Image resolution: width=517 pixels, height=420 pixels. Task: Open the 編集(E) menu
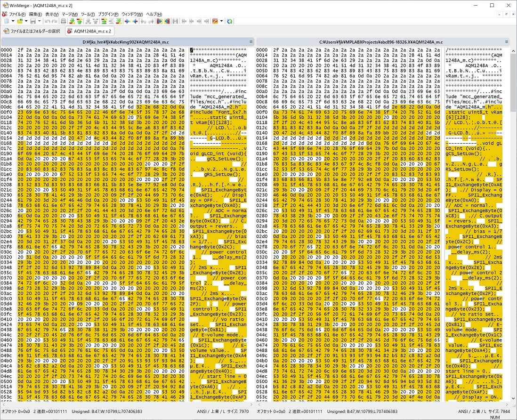35,14
